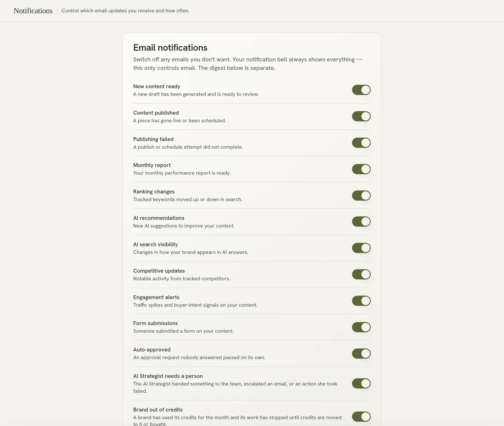This screenshot has width=504, height=426.
Task: Click "The AI Strategist handed something" description
Action: (235, 388)
